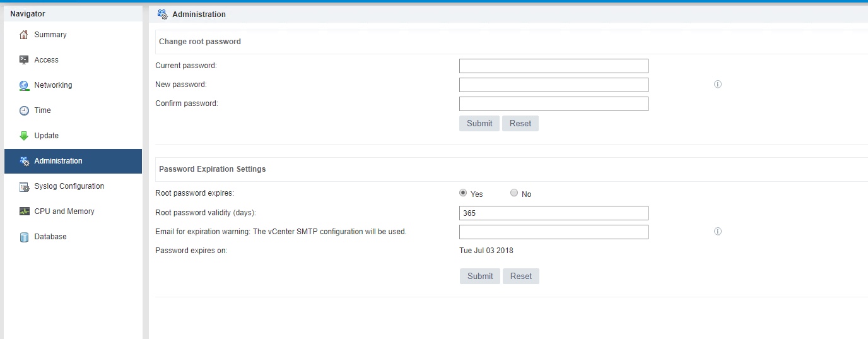Show info tooltip beside expiration email field
Viewport: 868px width, 339px height.
717,232
